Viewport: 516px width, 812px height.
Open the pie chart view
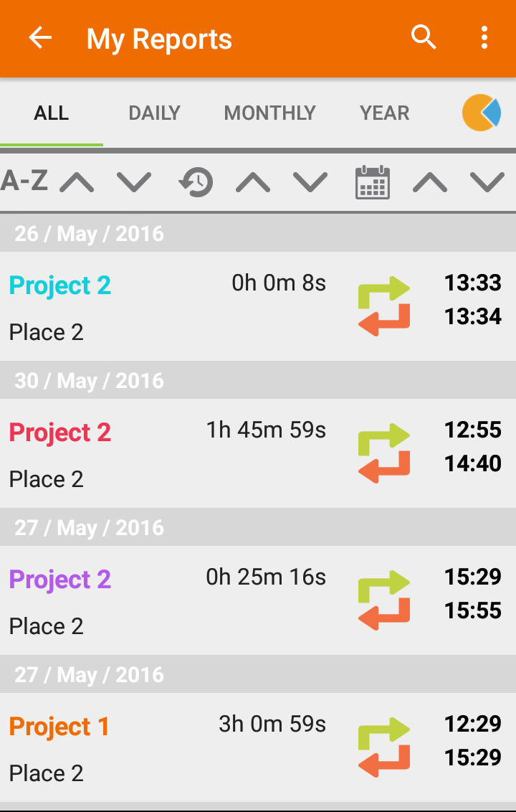(481, 113)
